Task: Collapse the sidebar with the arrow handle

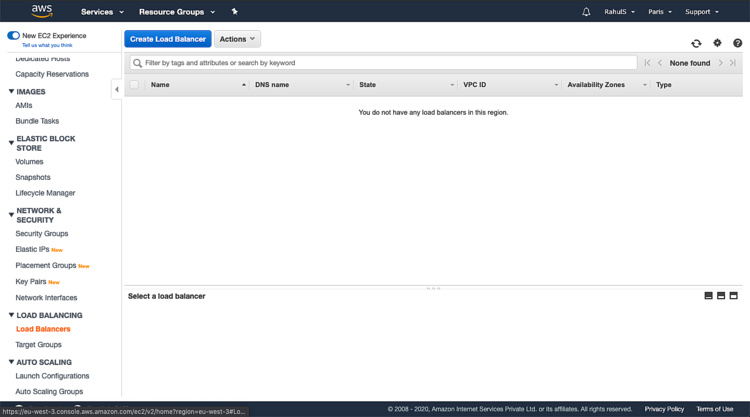Action: 117,89
